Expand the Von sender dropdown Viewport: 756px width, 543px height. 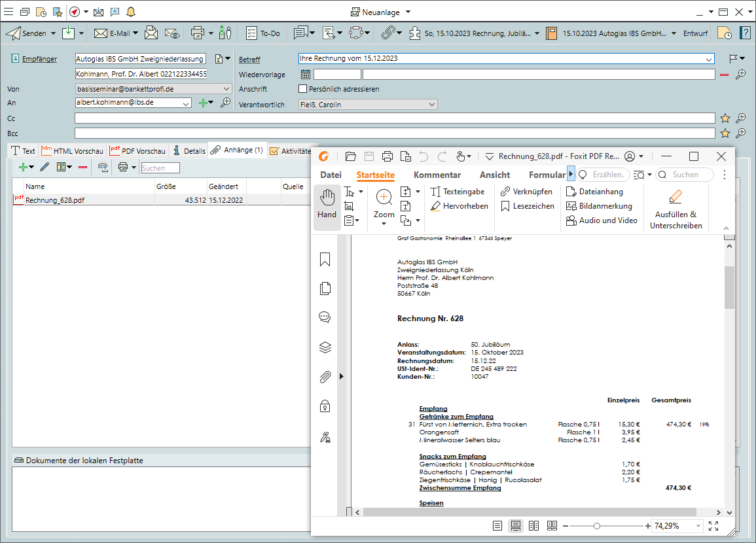click(x=226, y=89)
